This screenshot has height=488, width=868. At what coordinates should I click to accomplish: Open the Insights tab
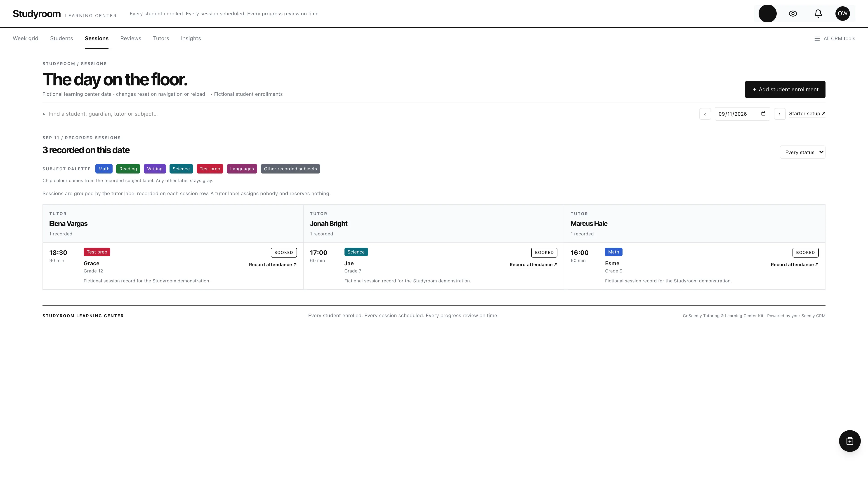(191, 38)
